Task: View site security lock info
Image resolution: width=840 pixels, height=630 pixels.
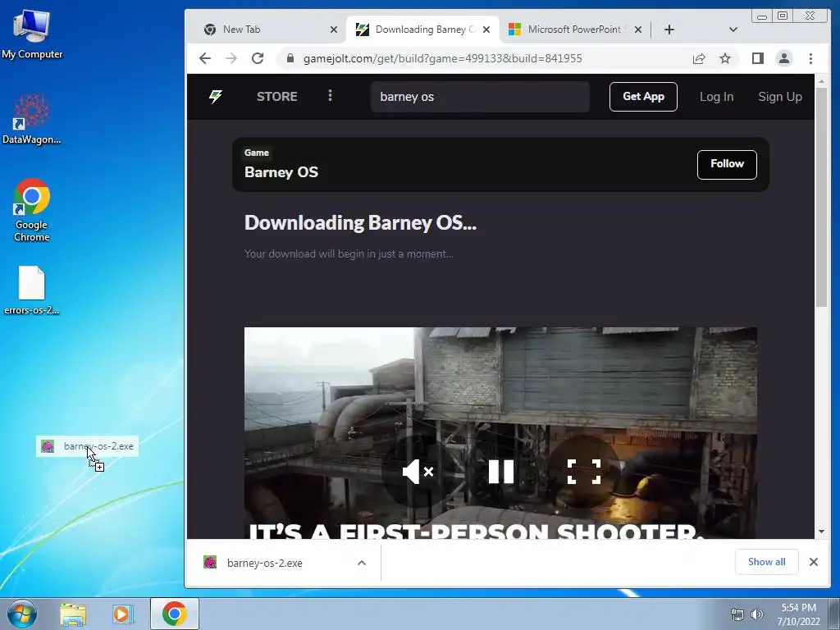Action: (290, 58)
